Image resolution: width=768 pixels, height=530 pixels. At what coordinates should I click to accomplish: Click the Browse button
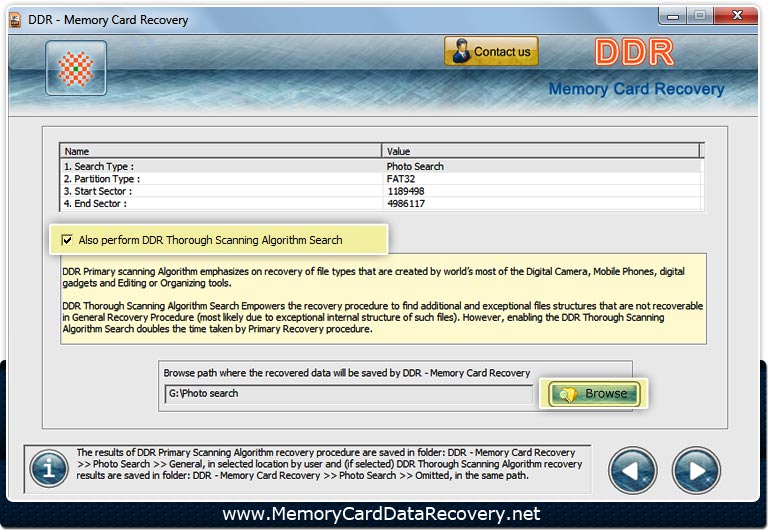(x=594, y=394)
